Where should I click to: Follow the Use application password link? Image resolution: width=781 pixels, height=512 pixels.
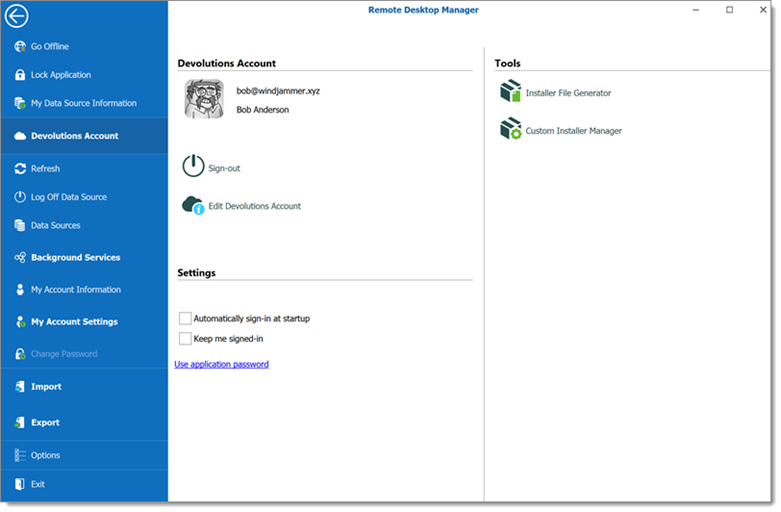(x=222, y=364)
